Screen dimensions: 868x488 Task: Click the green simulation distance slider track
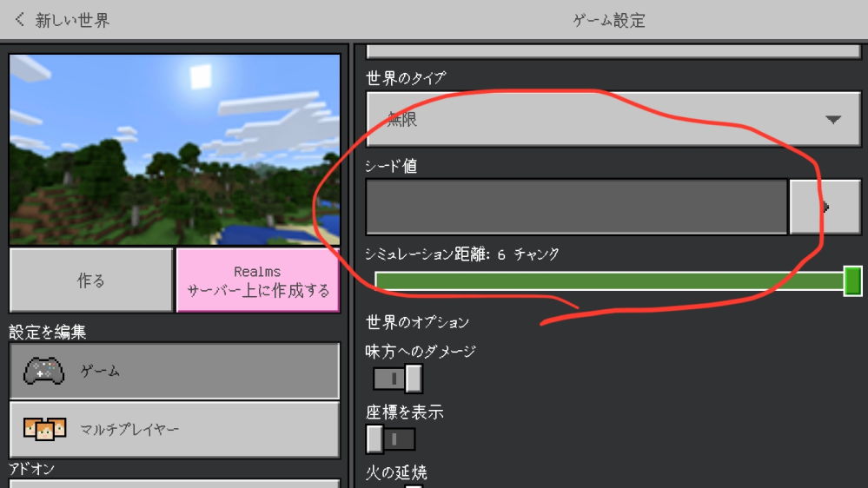pos(609,281)
